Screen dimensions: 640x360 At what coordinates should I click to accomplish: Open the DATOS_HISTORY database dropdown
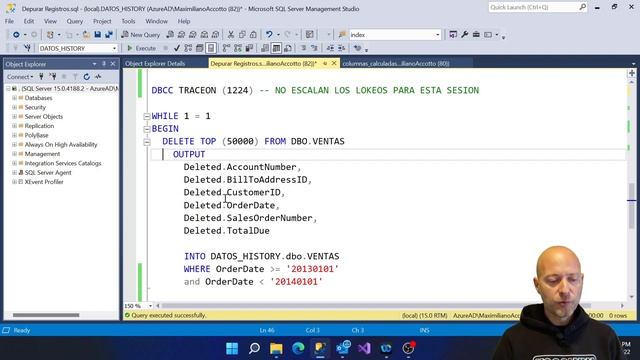(x=114, y=48)
